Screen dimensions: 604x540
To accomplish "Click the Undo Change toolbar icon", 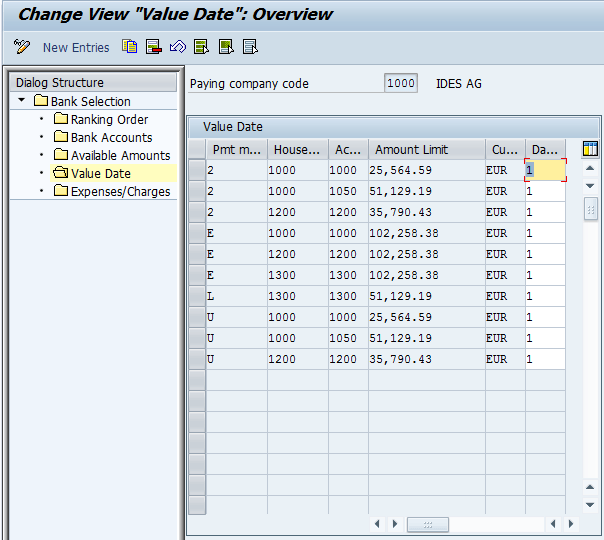I will 178,47.
